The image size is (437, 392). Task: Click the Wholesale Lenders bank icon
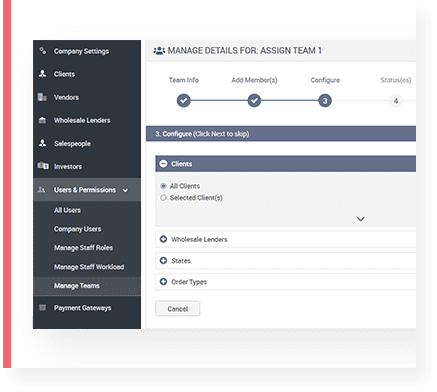pos(42,120)
